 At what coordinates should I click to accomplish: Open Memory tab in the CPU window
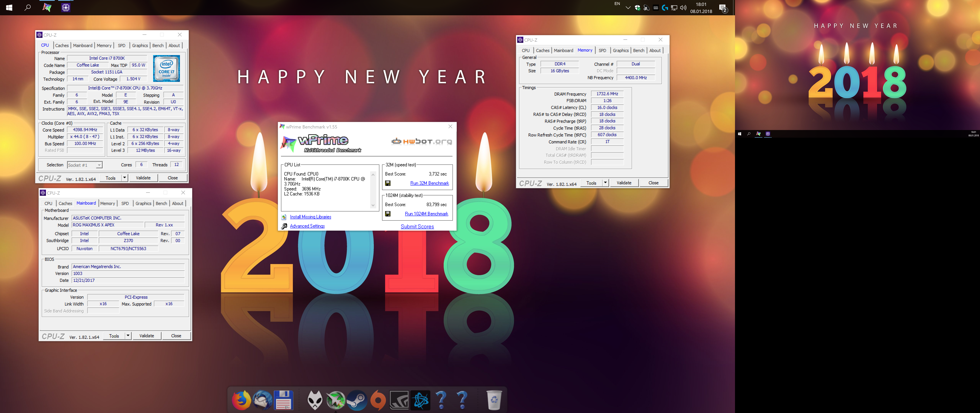(104, 46)
